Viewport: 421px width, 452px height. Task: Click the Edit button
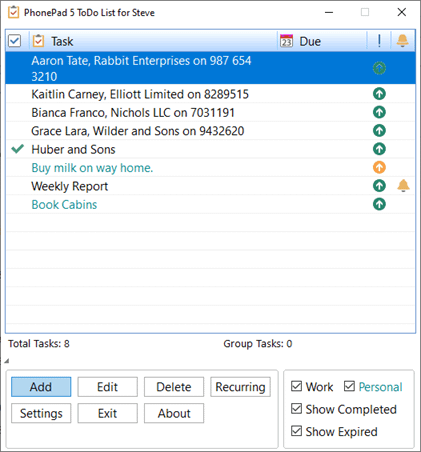click(x=107, y=387)
